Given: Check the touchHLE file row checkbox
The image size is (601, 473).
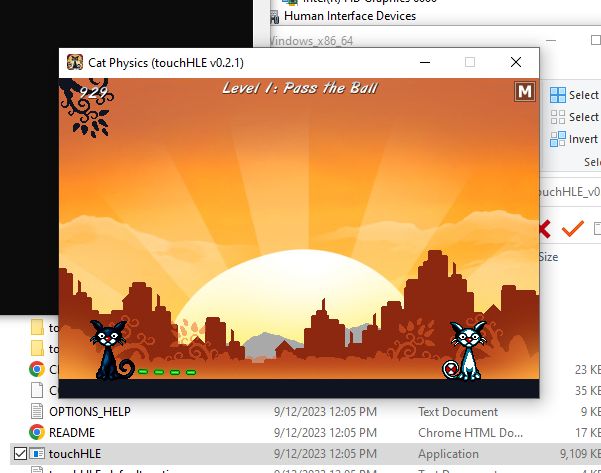Looking at the screenshot, I should pos(20,454).
